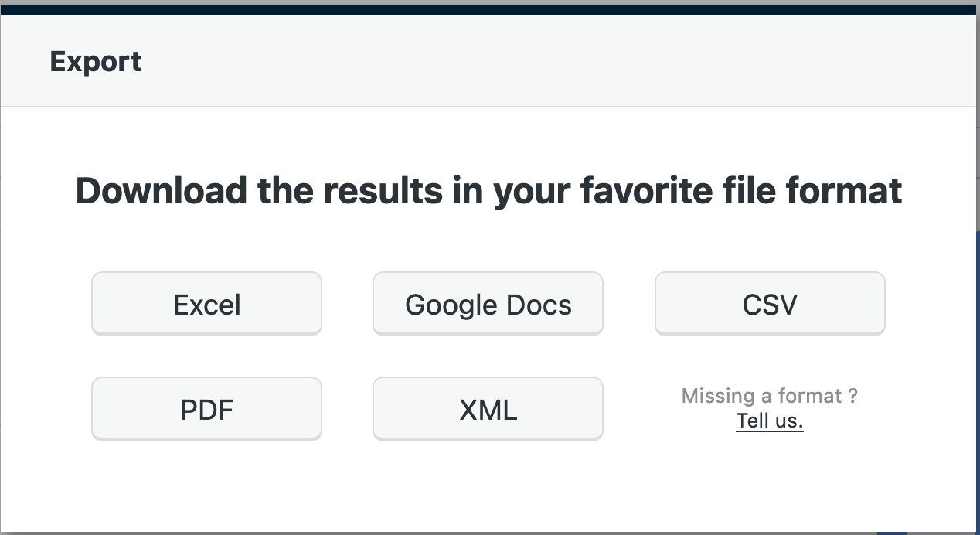Get the results as a PDF
The image size is (980, 535).
206,409
